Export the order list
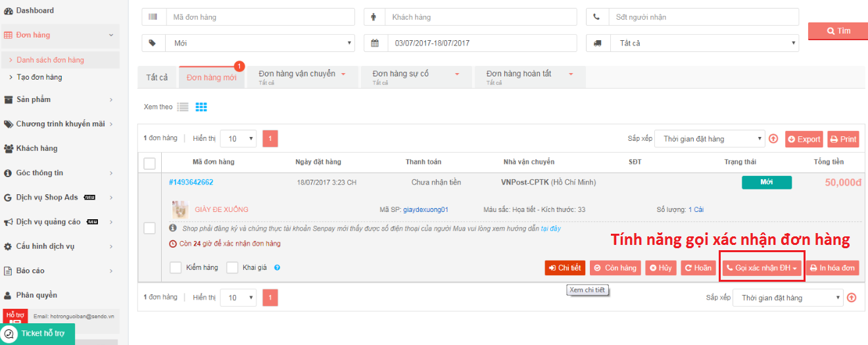This screenshot has width=868, height=345. pyautogui.click(x=804, y=139)
